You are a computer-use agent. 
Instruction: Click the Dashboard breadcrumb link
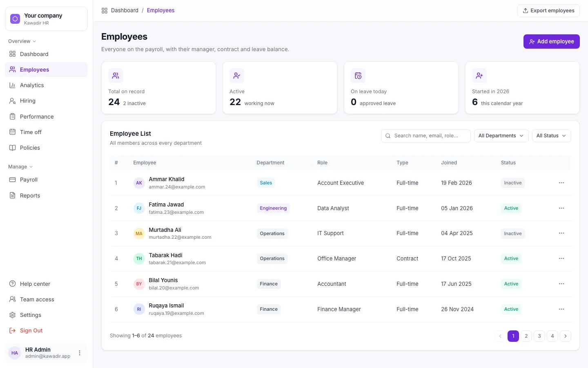coord(125,11)
